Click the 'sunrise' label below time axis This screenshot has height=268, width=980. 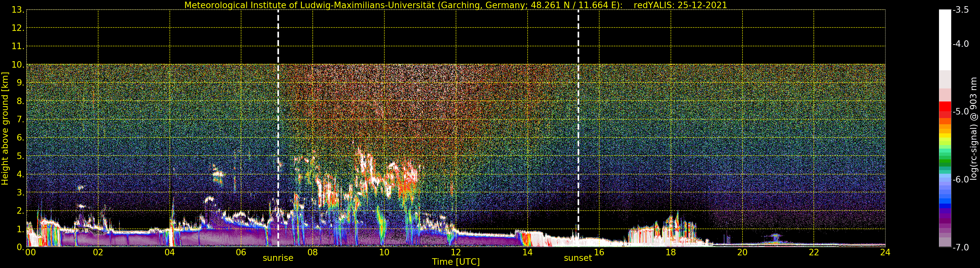pos(278,258)
